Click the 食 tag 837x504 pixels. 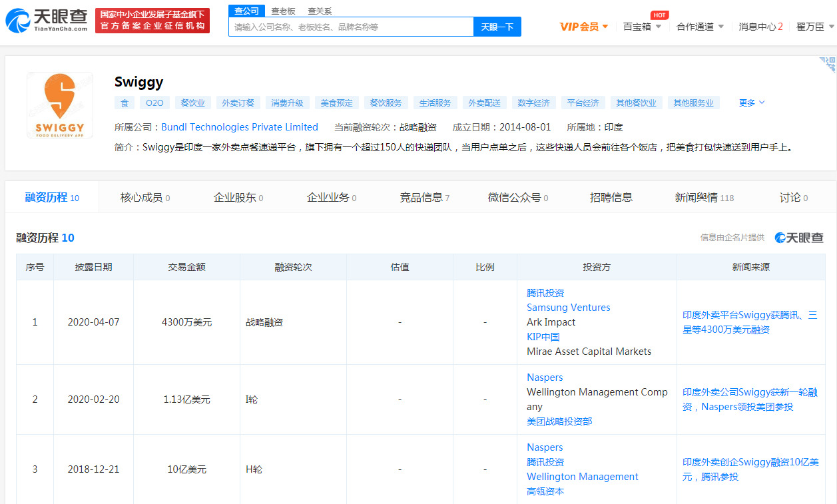124,103
